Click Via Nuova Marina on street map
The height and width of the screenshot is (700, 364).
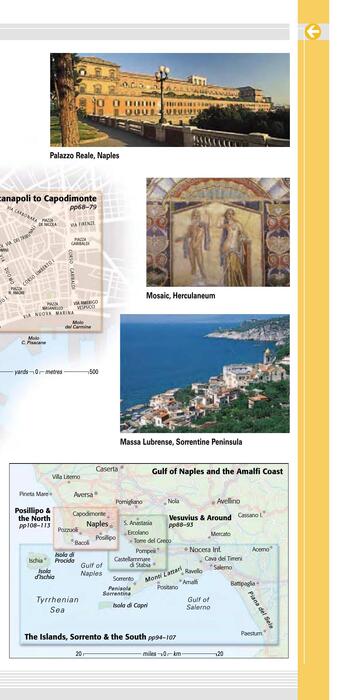[48, 314]
